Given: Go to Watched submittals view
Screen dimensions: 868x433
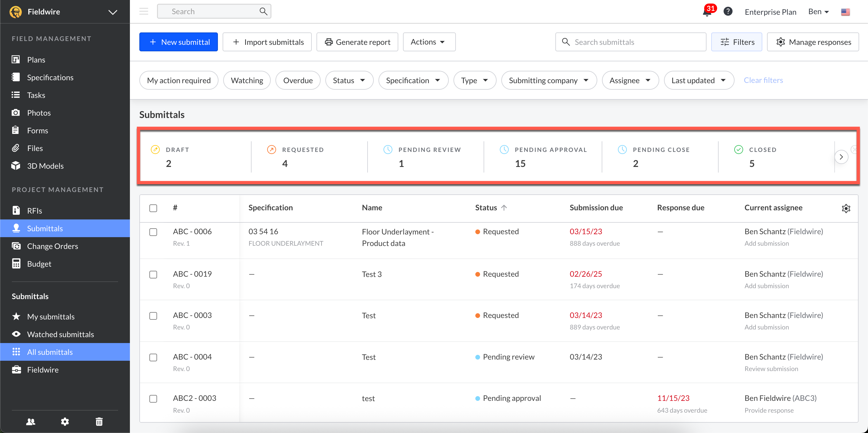Looking at the screenshot, I should pos(61,334).
